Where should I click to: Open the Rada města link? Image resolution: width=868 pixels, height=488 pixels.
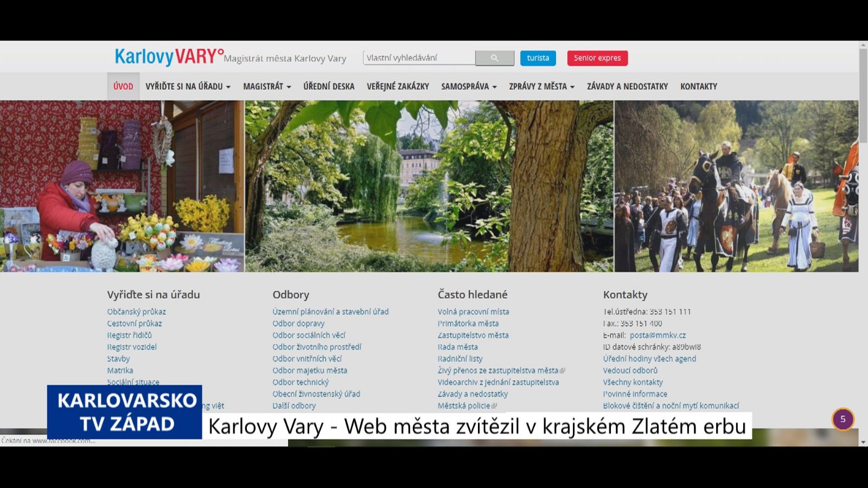pos(458,347)
